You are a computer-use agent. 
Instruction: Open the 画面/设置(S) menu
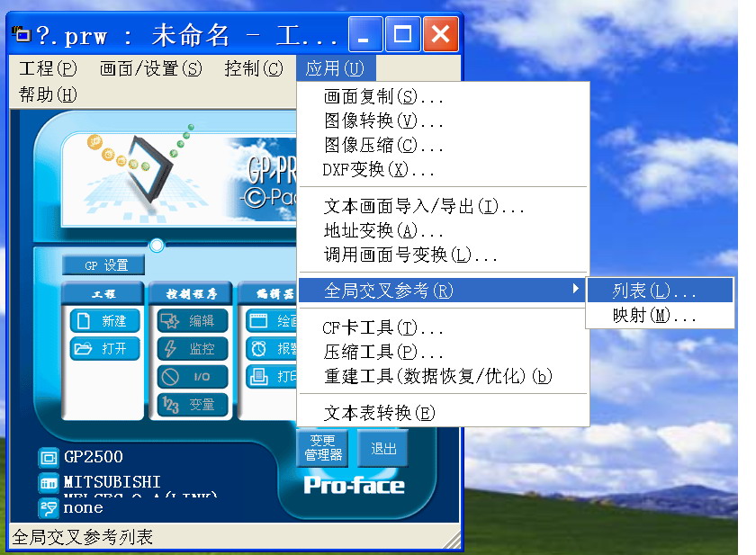tap(150, 68)
